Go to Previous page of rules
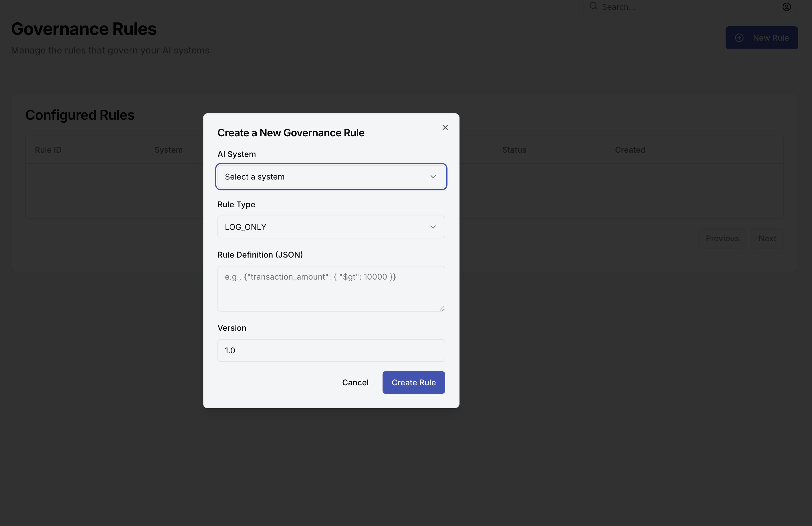The width and height of the screenshot is (812, 526). [x=722, y=239]
